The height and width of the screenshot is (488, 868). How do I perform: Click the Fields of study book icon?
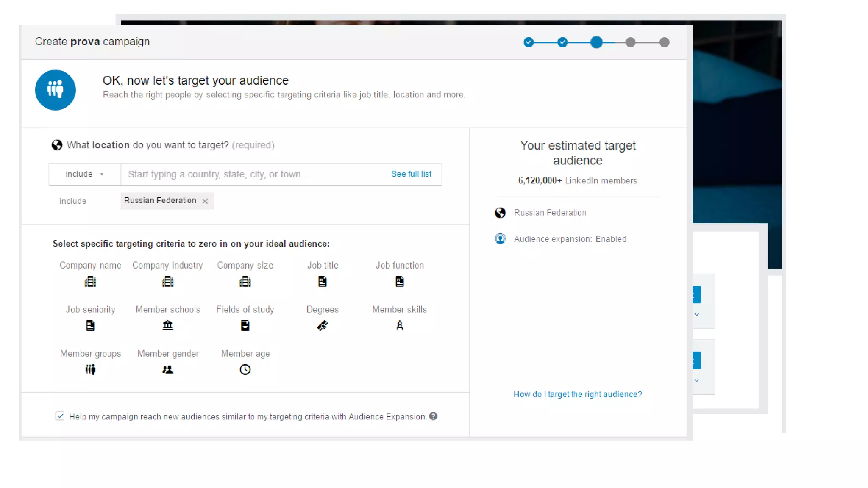pyautogui.click(x=245, y=326)
